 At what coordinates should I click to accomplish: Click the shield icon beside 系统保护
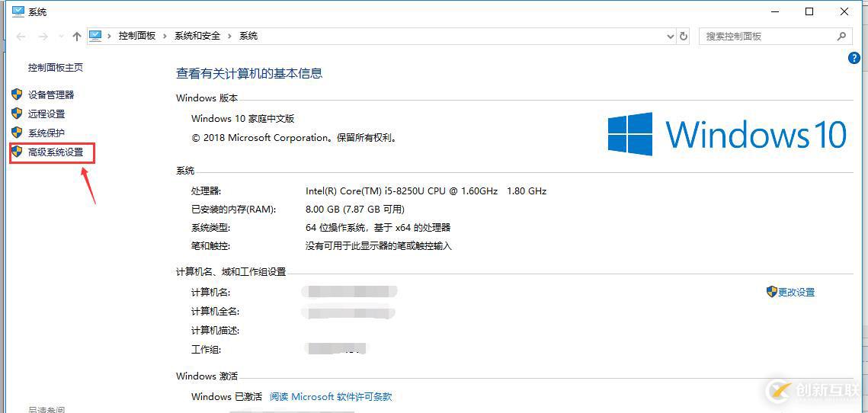tap(17, 133)
